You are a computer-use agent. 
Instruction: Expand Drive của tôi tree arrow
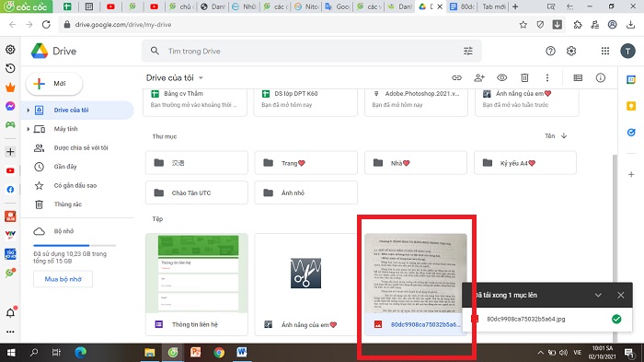click(x=28, y=111)
